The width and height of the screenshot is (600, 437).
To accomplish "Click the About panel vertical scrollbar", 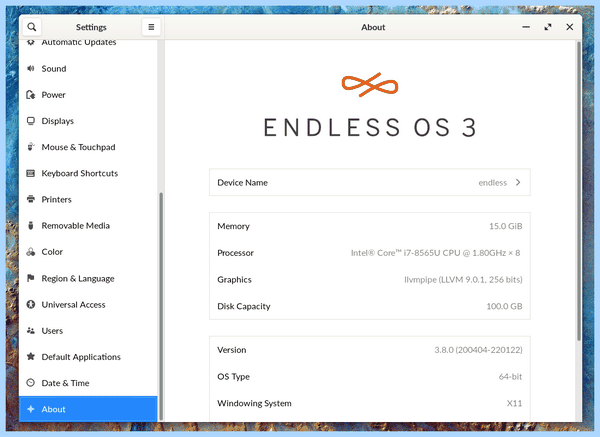I will [x=579, y=191].
